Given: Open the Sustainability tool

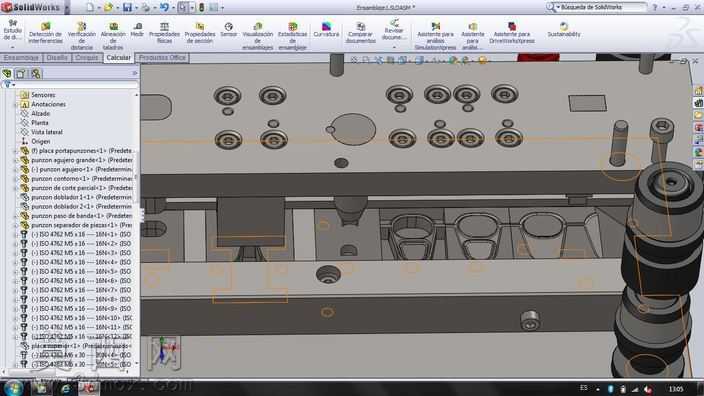Looking at the screenshot, I should (564, 30).
